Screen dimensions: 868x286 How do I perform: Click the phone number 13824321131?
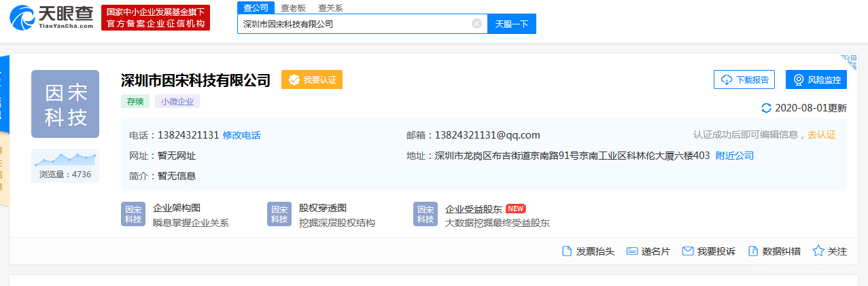point(188,135)
